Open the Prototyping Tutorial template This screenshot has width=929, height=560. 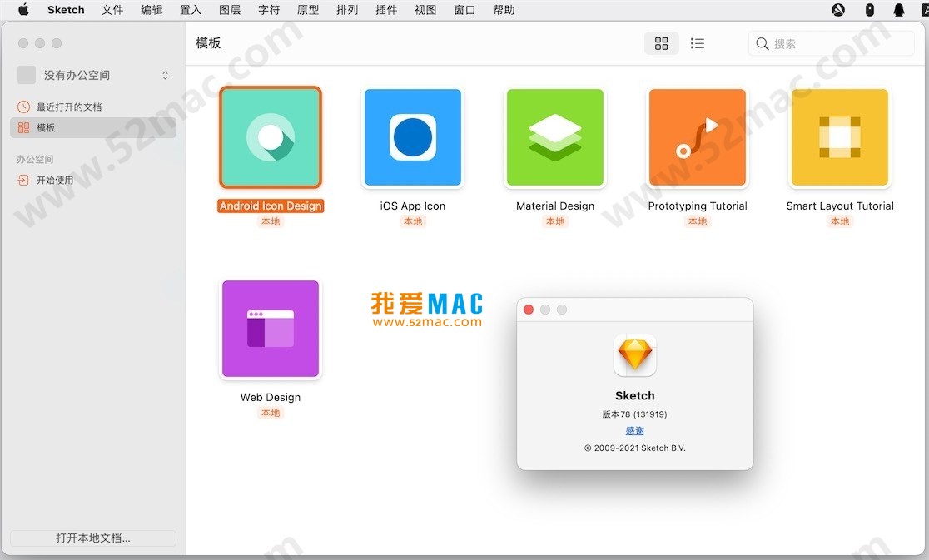click(698, 137)
